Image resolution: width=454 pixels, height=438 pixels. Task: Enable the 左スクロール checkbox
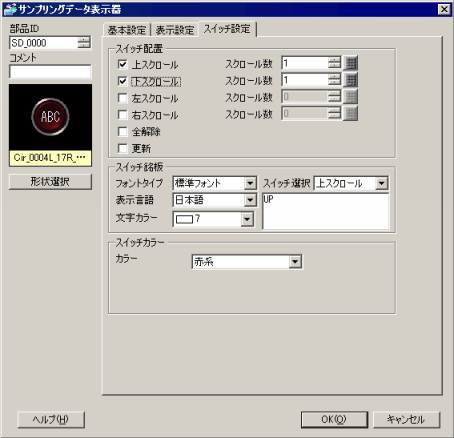click(123, 98)
